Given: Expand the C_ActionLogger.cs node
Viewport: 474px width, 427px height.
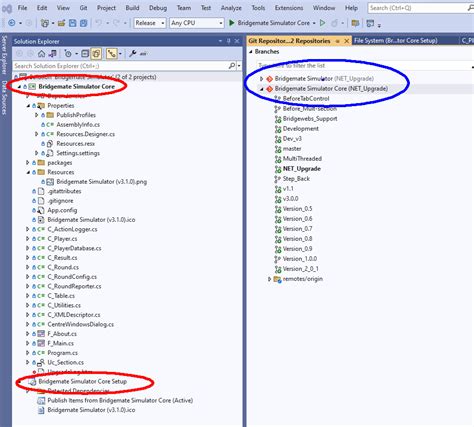Looking at the screenshot, I should point(28,229).
